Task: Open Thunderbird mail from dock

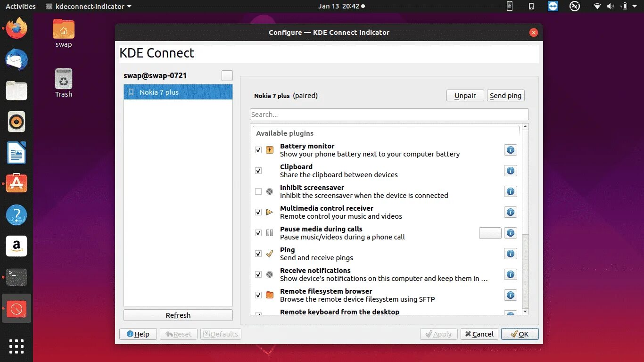Action: (17, 60)
